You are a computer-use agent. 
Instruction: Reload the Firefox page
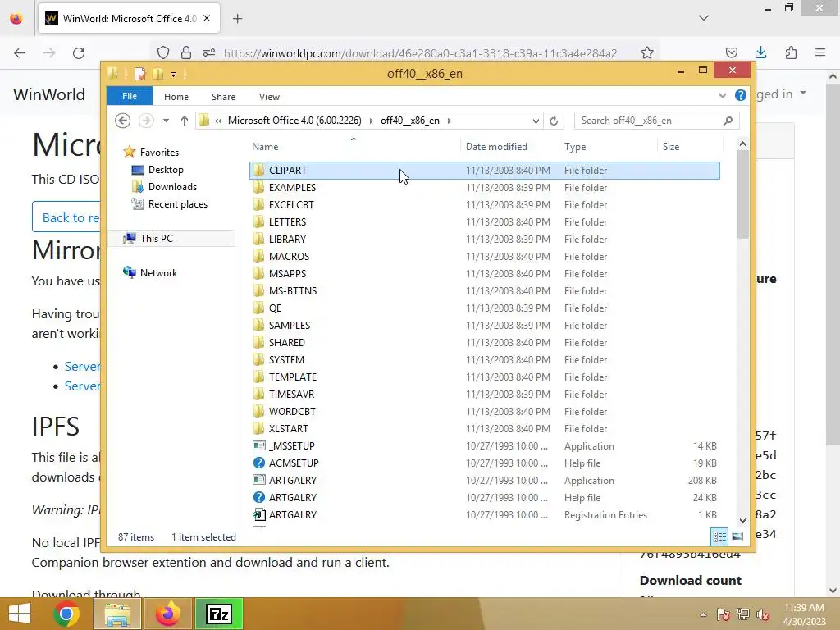[79, 53]
